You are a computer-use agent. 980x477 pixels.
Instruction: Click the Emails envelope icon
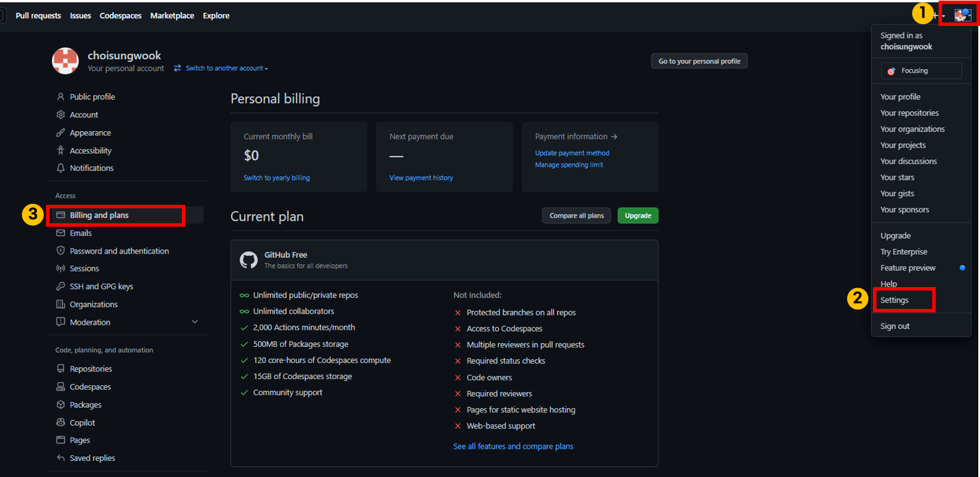pos(60,233)
